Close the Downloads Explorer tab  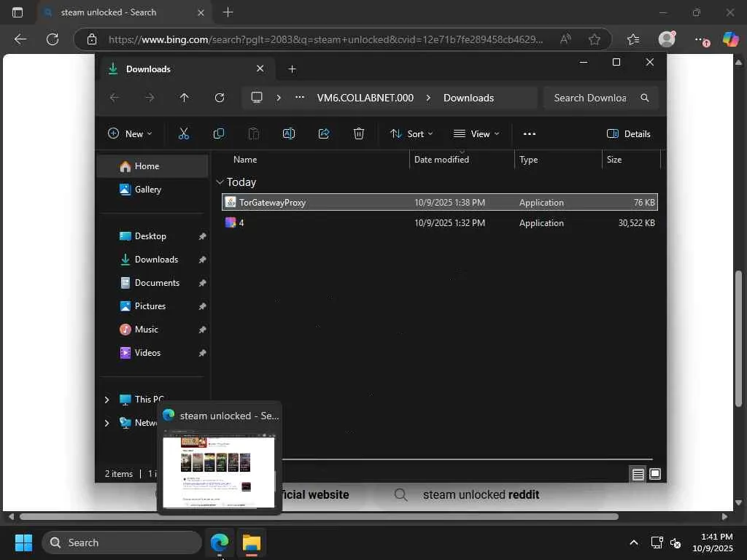260,69
